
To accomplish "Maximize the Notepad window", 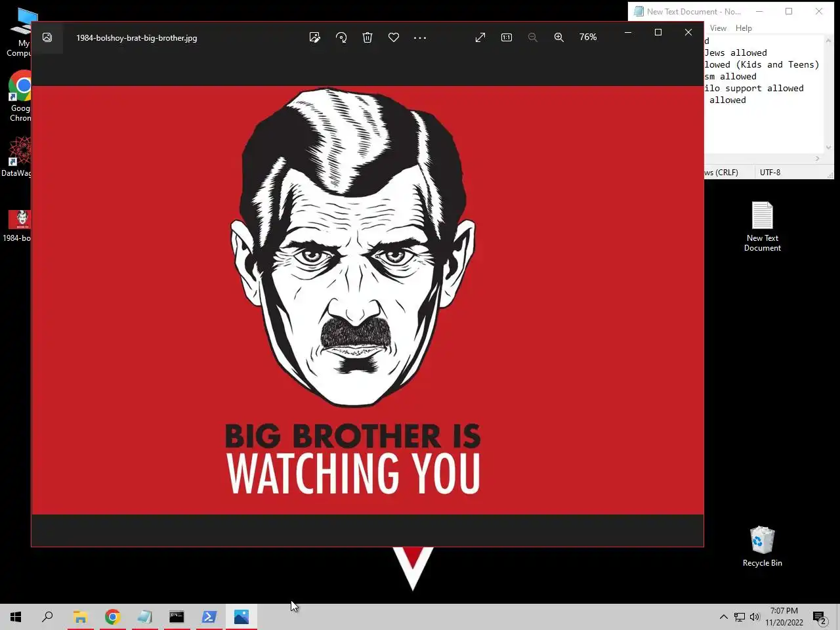I will pos(789,11).
